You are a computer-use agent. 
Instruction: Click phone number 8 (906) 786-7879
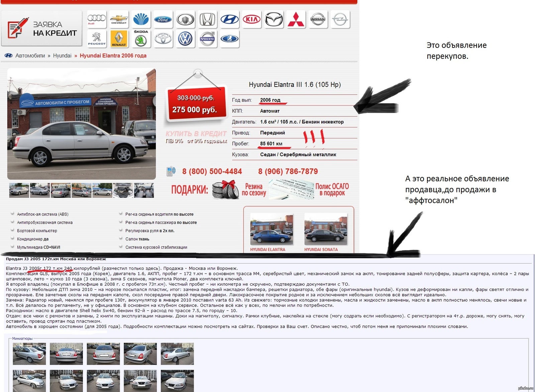288,171
